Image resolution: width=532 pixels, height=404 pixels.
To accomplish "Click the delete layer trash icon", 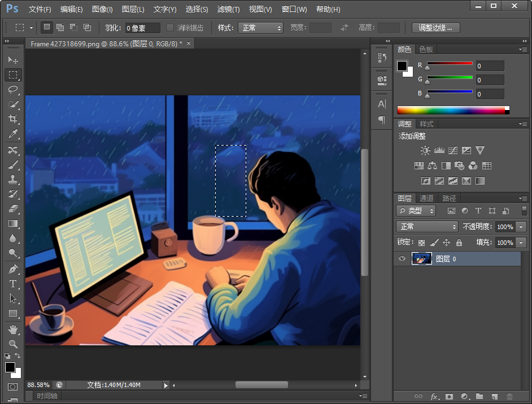I will pos(510,397).
